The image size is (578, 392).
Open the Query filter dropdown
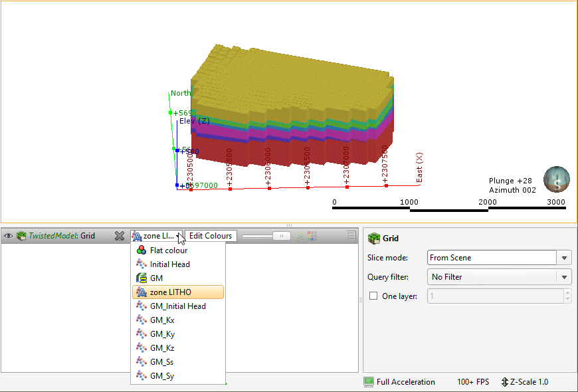pyautogui.click(x=564, y=277)
